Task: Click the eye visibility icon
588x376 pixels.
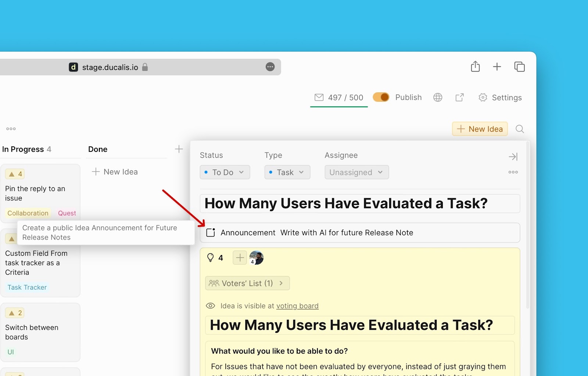Action: coord(210,306)
